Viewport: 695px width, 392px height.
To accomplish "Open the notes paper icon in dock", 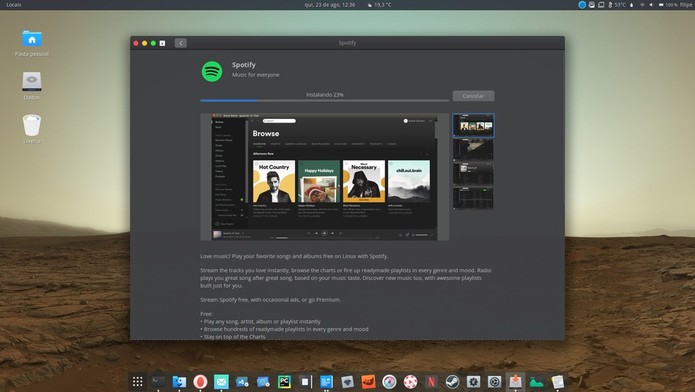I will pos(558,381).
